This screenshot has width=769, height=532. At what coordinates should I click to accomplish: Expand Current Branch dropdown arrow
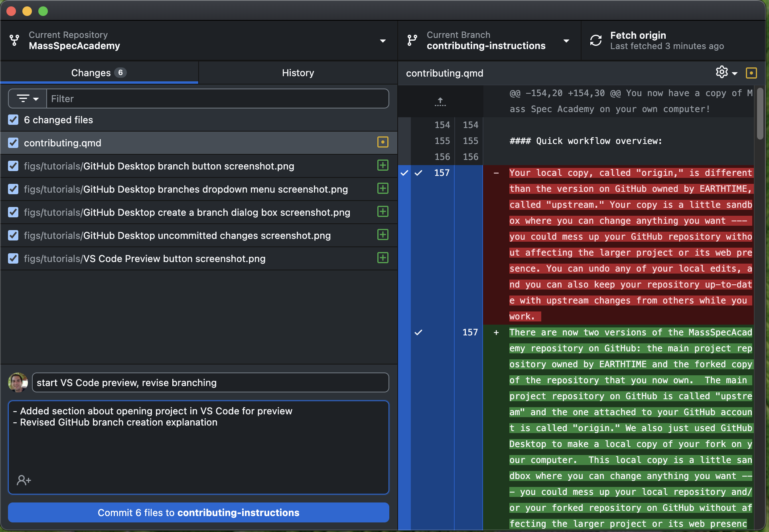(x=566, y=41)
